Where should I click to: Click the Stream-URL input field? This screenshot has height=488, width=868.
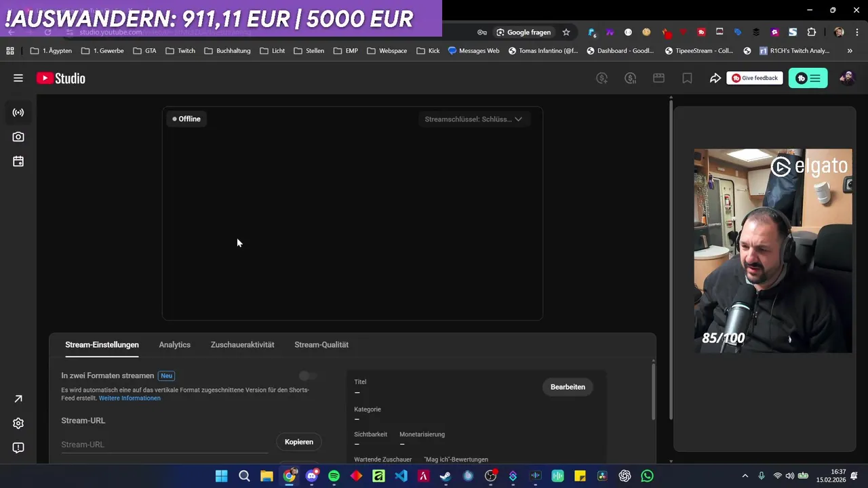[164, 445]
